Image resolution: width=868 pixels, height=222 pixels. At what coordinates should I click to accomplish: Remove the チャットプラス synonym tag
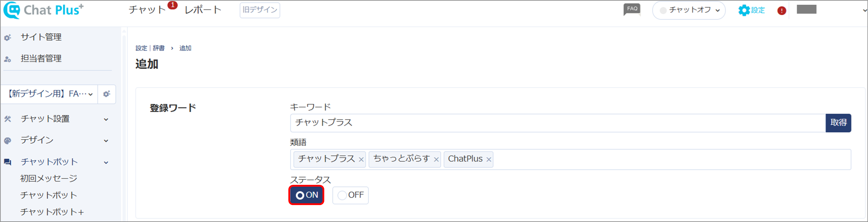tap(361, 160)
